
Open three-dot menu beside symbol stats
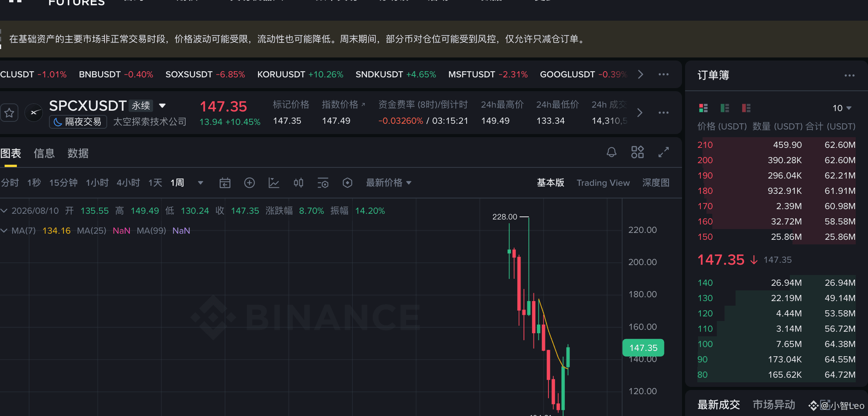(664, 113)
